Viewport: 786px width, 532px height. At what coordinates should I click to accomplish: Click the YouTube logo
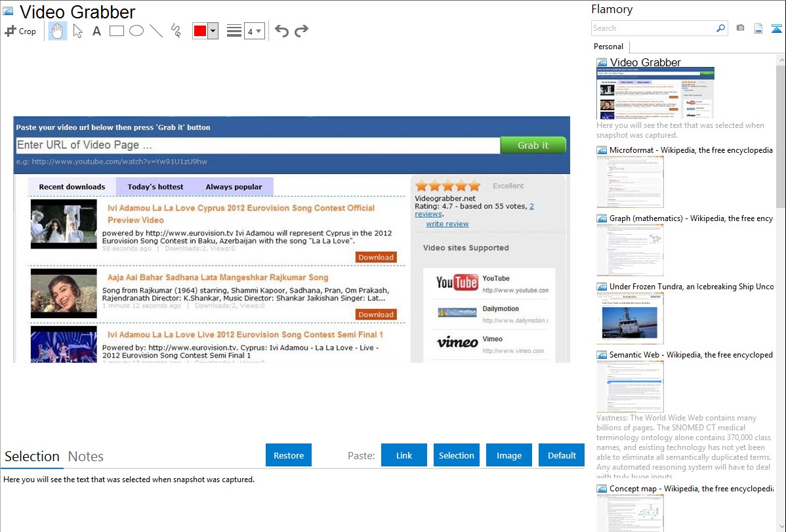[457, 282]
